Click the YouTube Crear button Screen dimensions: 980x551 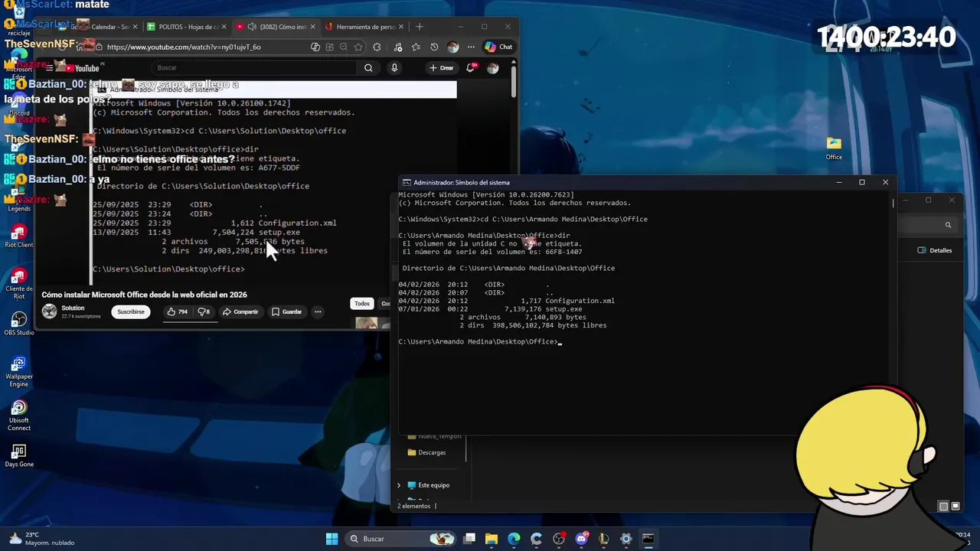click(x=442, y=67)
